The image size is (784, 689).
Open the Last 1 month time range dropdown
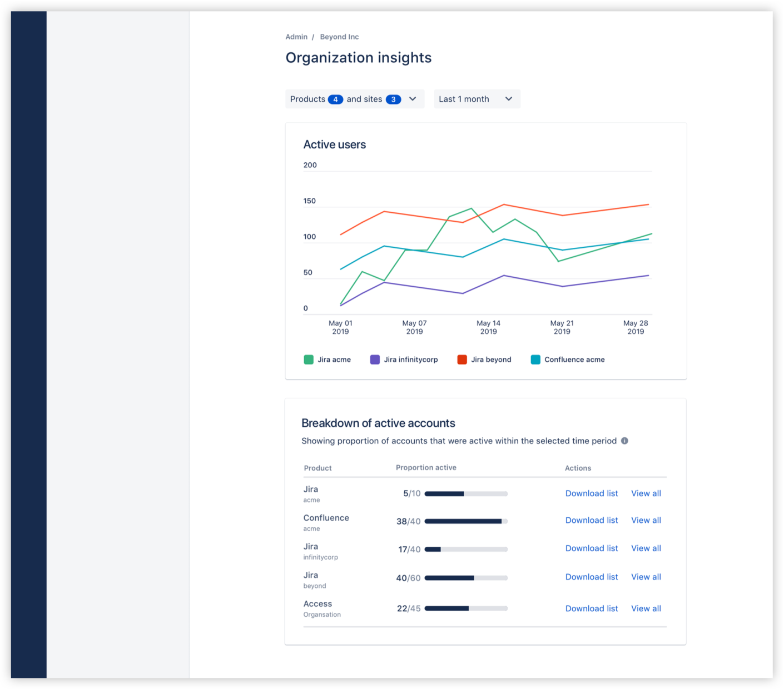[x=477, y=99]
